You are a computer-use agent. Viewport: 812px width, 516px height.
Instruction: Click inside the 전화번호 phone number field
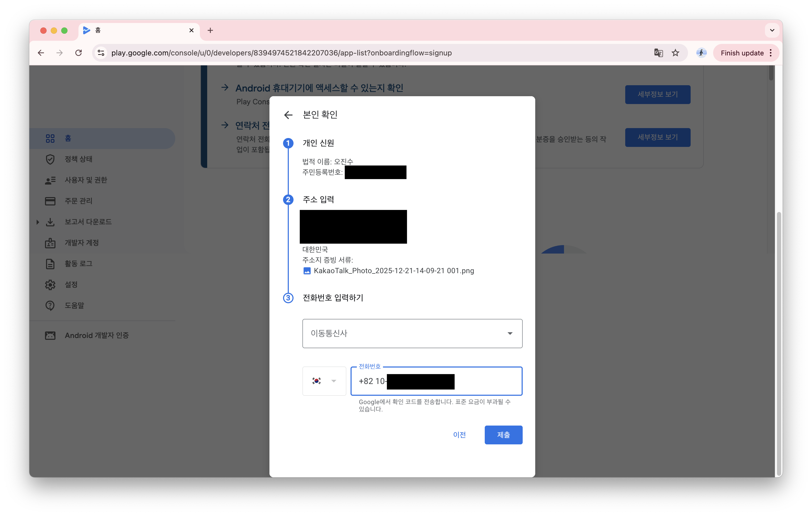[x=487, y=381]
